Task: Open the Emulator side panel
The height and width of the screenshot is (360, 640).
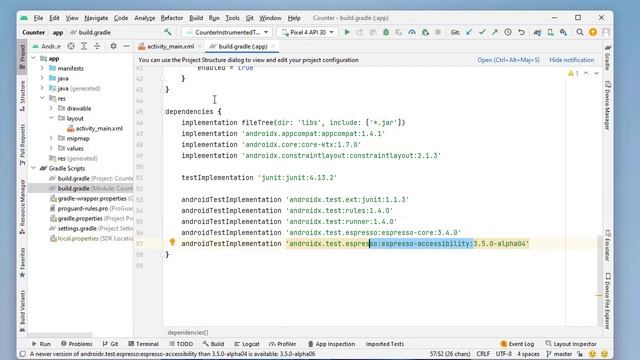Action: (607, 246)
